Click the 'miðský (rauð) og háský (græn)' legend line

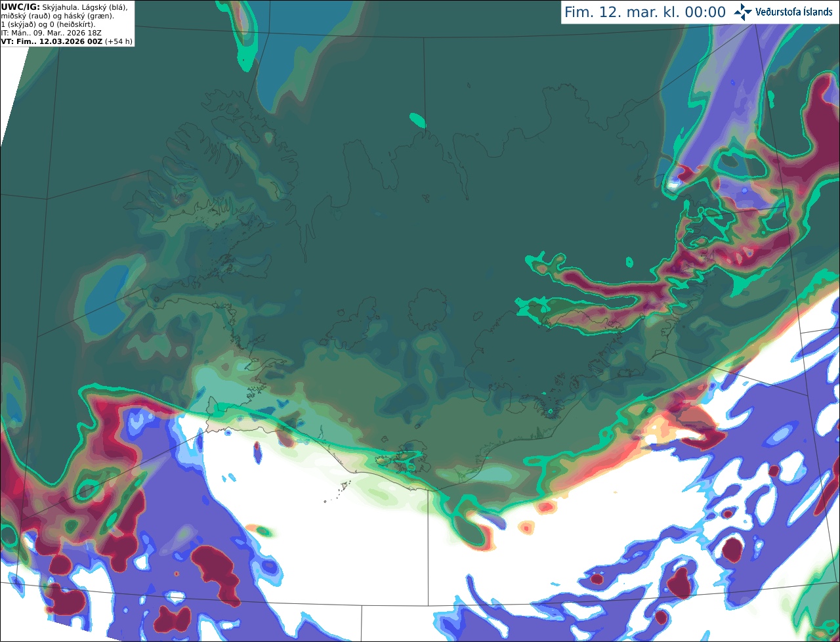pos(58,16)
